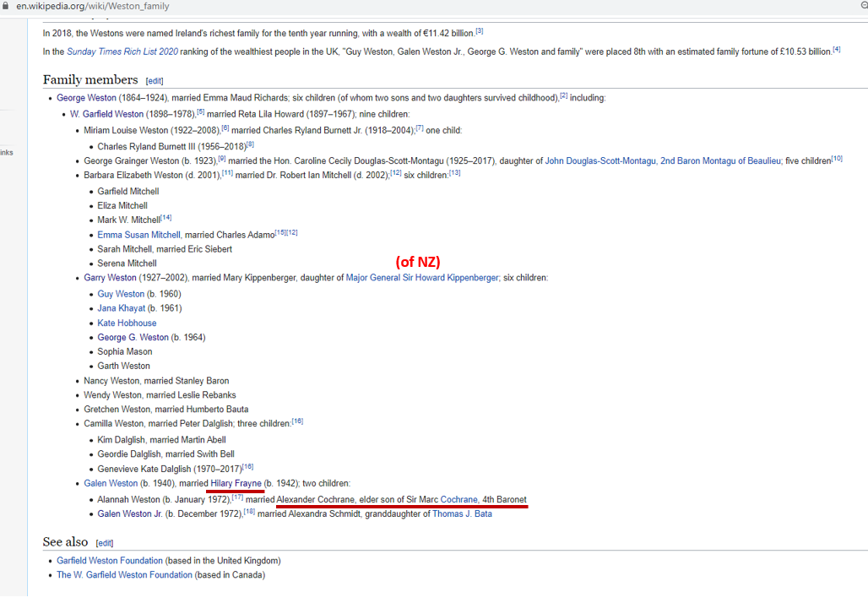The image size is (868, 603).
Task: Click the Sophia Mason list entry
Action: (125, 351)
